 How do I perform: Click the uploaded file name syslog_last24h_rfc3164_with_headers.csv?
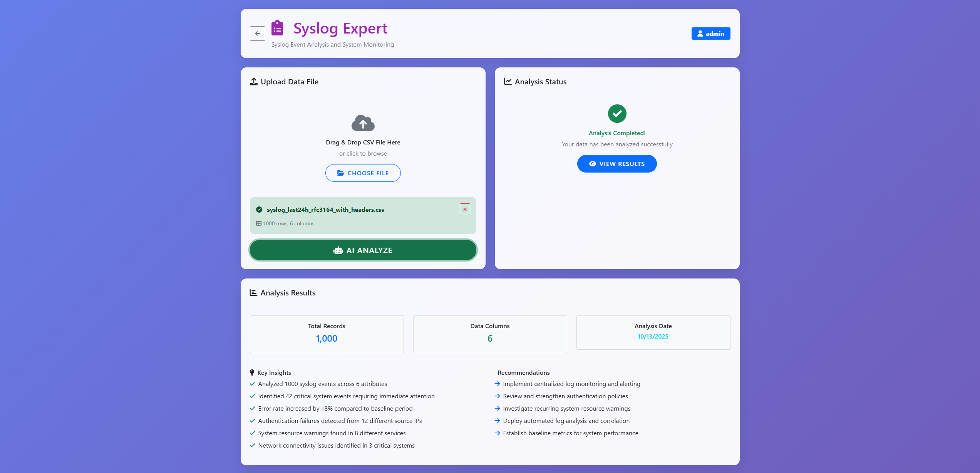tap(325, 210)
